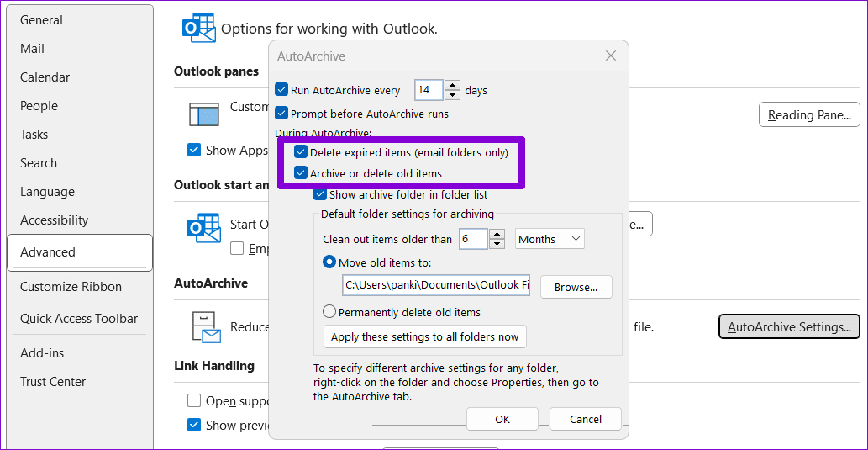Image resolution: width=868 pixels, height=450 pixels.
Task: Select Permanently delete old items option
Action: (x=330, y=312)
